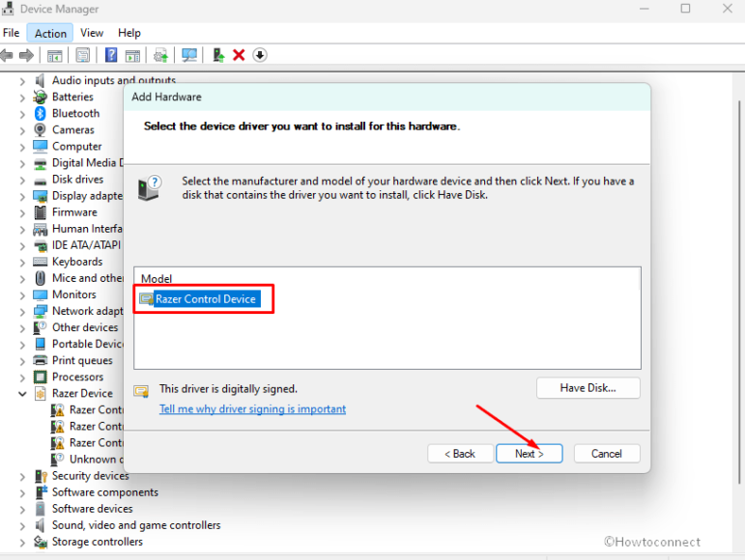
Task: Expand the Keyboards tree node
Action: (x=22, y=262)
